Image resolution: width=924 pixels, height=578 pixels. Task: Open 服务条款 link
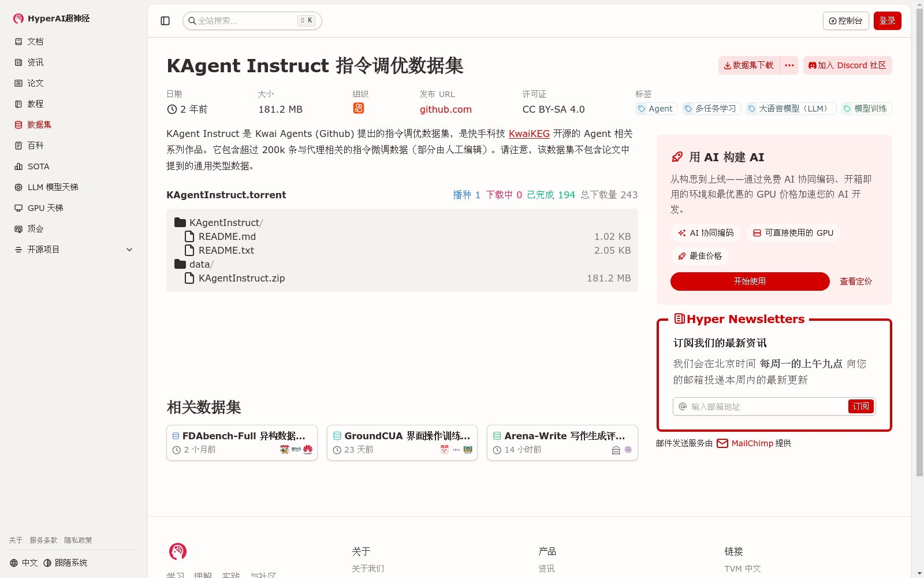[x=43, y=540]
